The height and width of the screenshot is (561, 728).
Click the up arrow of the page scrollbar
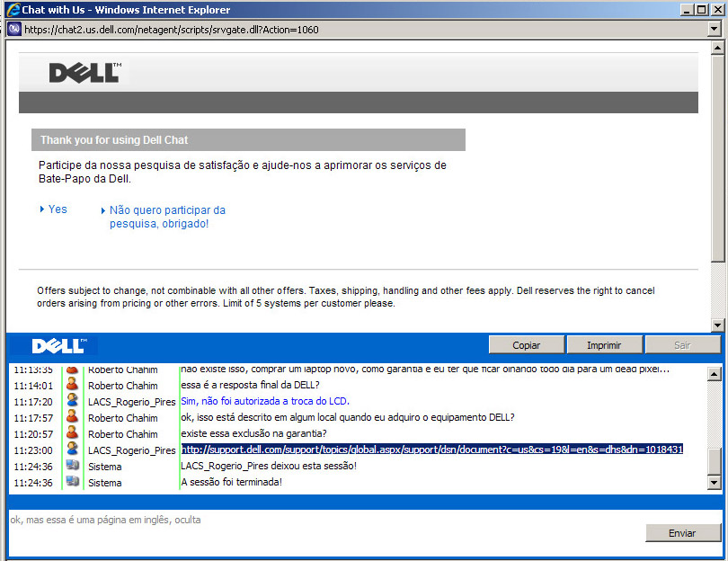pyautogui.click(x=717, y=48)
